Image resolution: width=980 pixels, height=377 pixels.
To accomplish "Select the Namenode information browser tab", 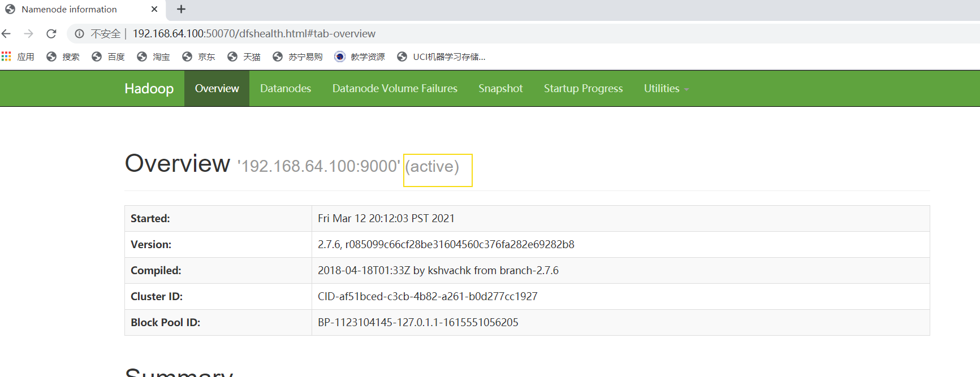I will tap(83, 10).
